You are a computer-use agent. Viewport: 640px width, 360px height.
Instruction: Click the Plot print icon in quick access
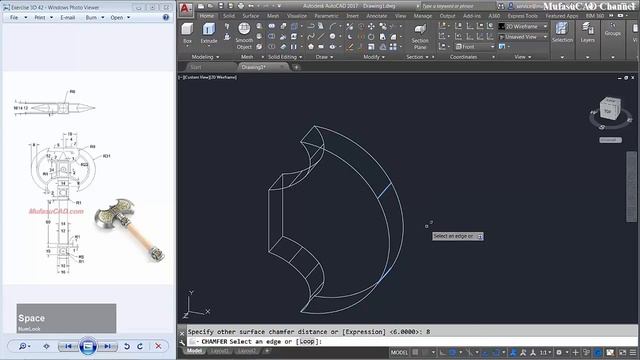[x=241, y=6]
